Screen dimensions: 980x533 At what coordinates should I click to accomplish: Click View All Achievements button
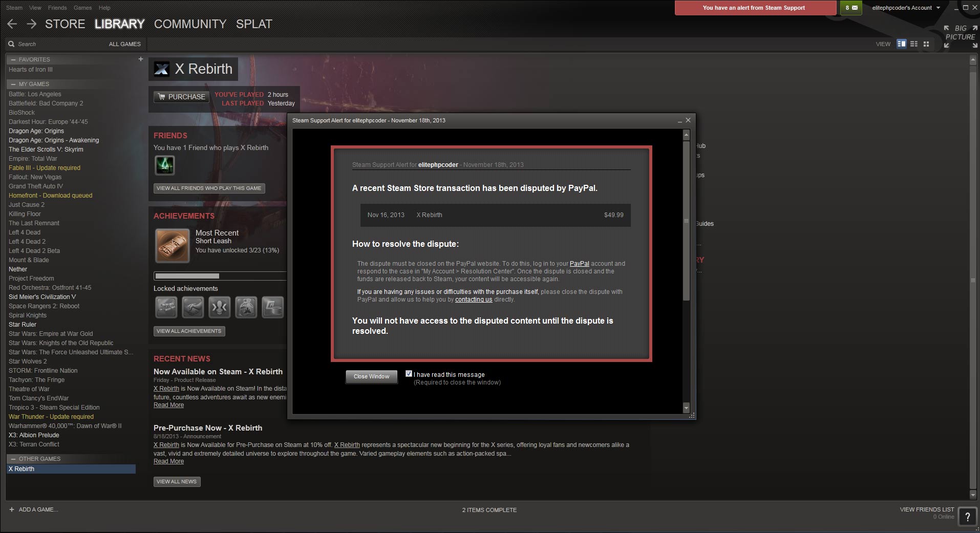[189, 331]
